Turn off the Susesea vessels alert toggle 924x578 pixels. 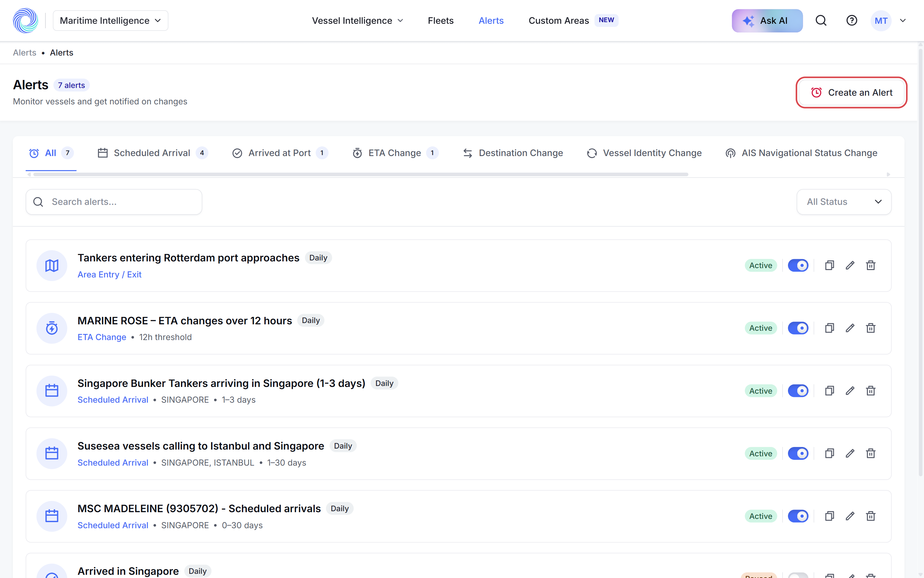coord(798,453)
